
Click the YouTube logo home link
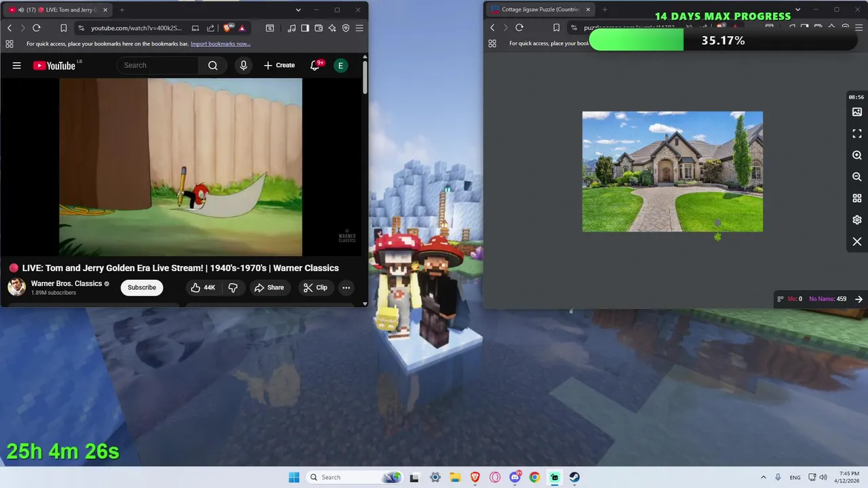pyautogui.click(x=54, y=65)
